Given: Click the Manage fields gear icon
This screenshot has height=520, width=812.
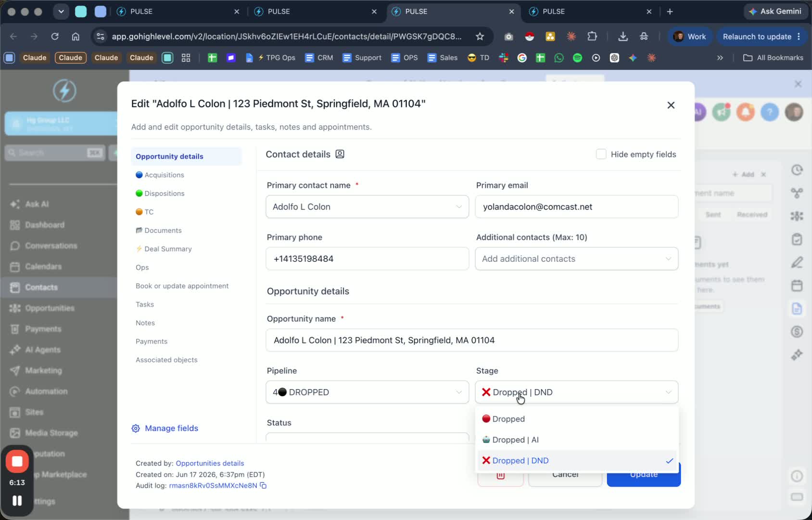Looking at the screenshot, I should (x=136, y=429).
